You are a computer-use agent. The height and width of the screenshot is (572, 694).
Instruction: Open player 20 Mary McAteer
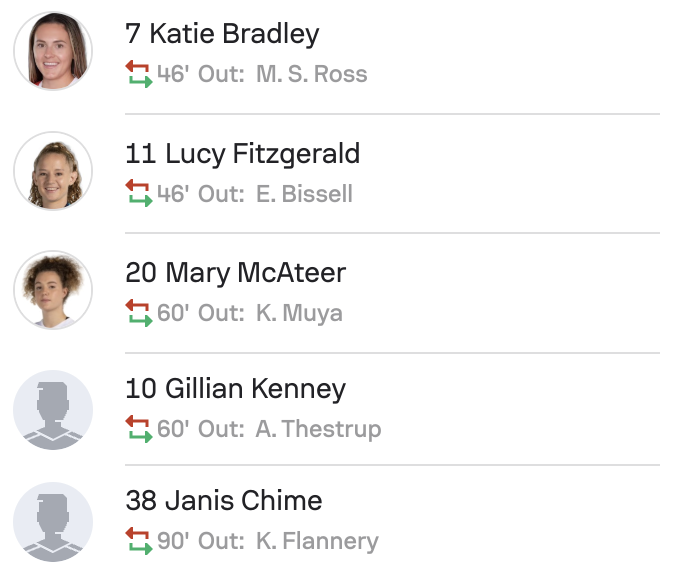235,272
